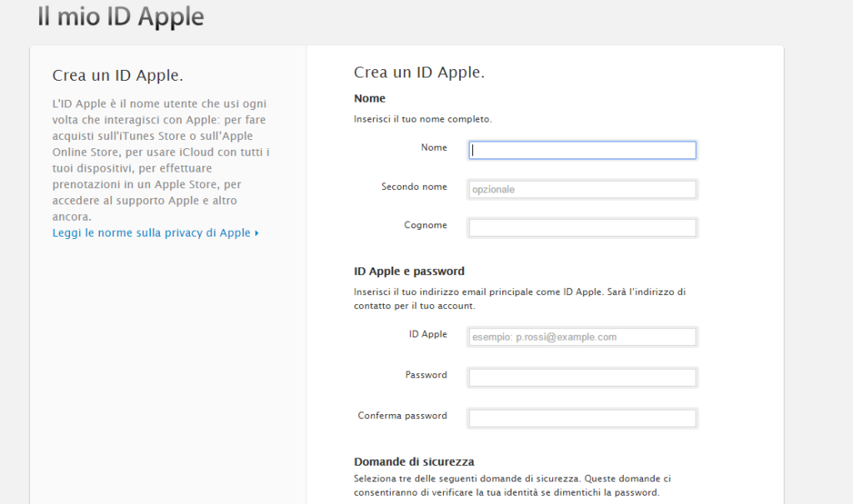Click the ID Apple label

[x=430, y=334]
